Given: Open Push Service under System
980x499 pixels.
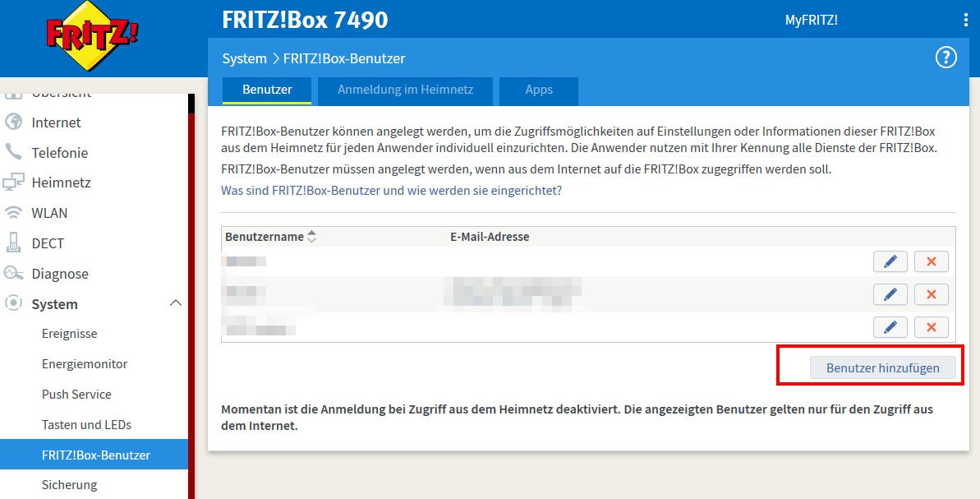Looking at the screenshot, I should pyautogui.click(x=76, y=394).
